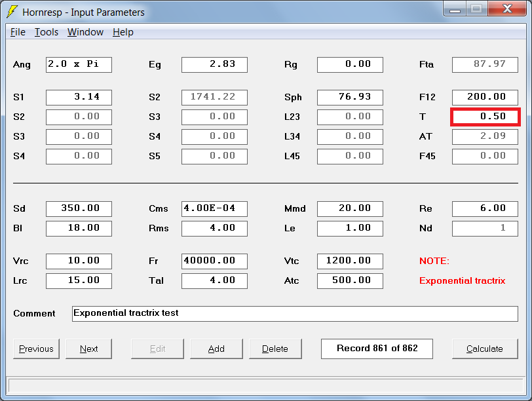Select the Mmd field showing 20.00
Screen dimensions: 532x401
coord(350,208)
